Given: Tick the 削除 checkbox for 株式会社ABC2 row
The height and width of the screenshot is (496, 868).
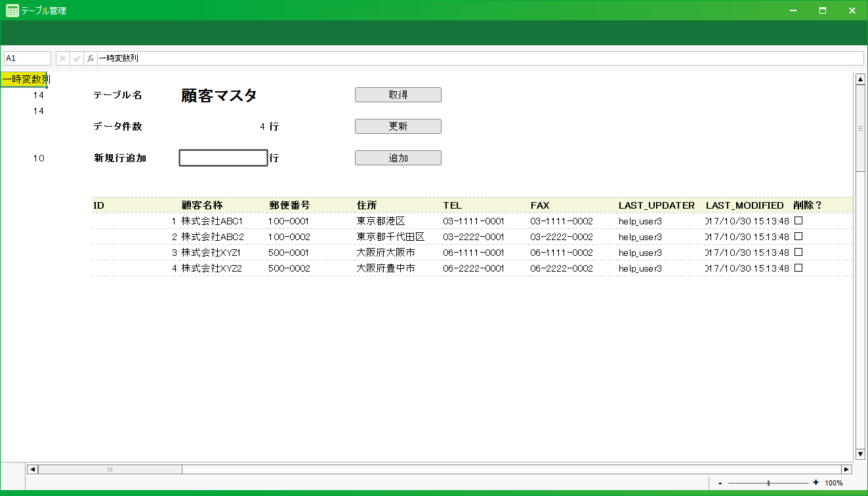Looking at the screenshot, I should point(798,236).
